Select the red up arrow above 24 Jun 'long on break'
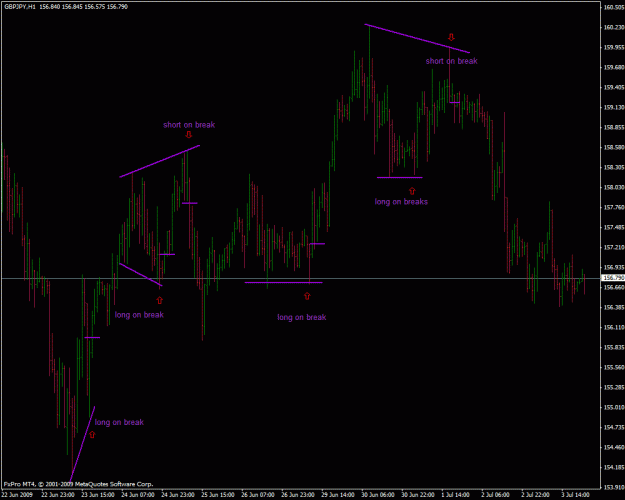 [x=160, y=300]
